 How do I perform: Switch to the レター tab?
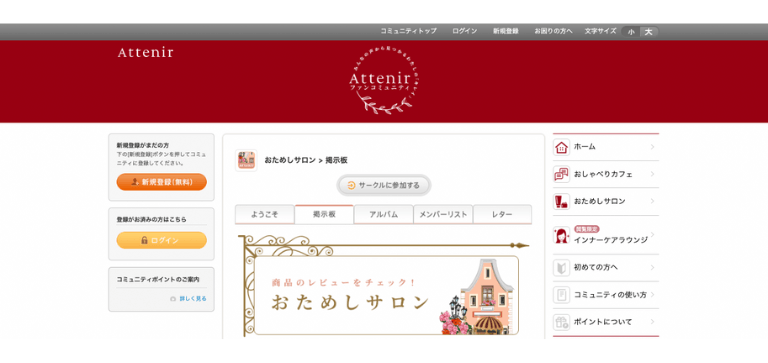pyautogui.click(x=503, y=215)
